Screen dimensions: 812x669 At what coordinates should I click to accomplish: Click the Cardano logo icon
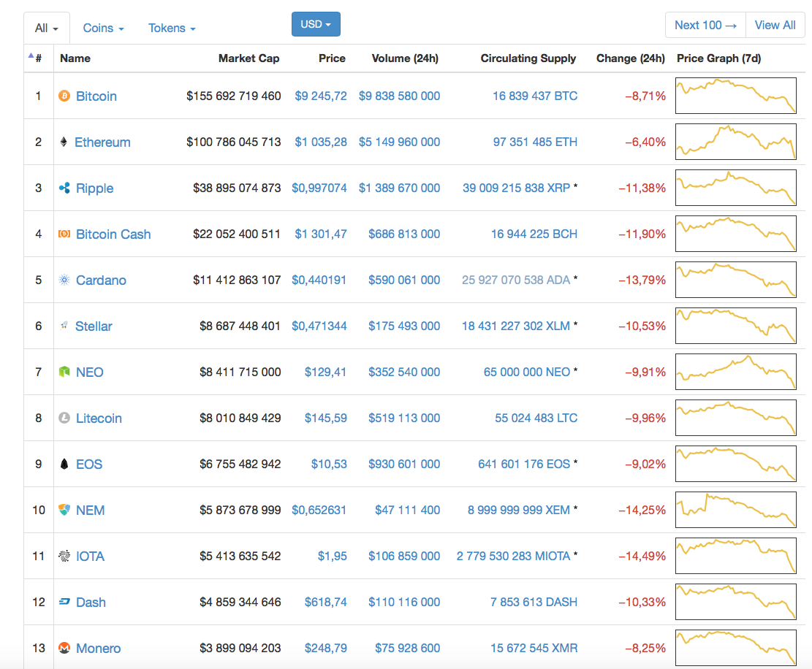[64, 280]
